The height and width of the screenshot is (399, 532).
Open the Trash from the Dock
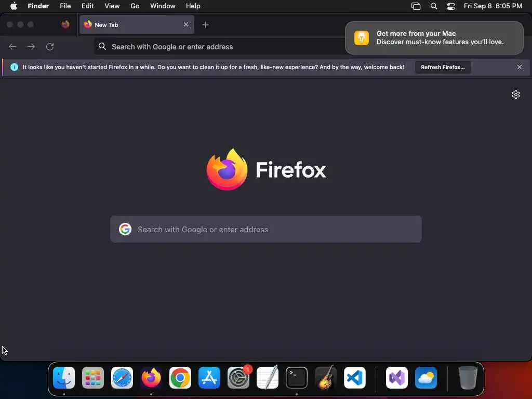(468, 378)
